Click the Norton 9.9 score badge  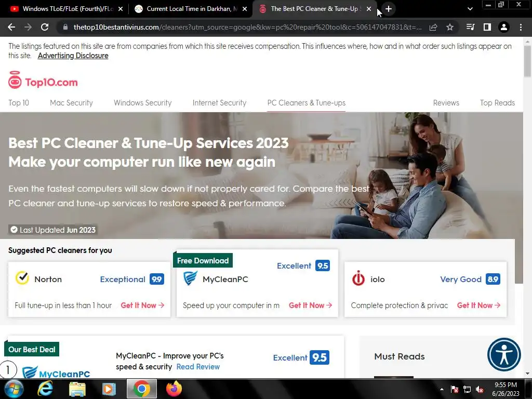pos(157,279)
